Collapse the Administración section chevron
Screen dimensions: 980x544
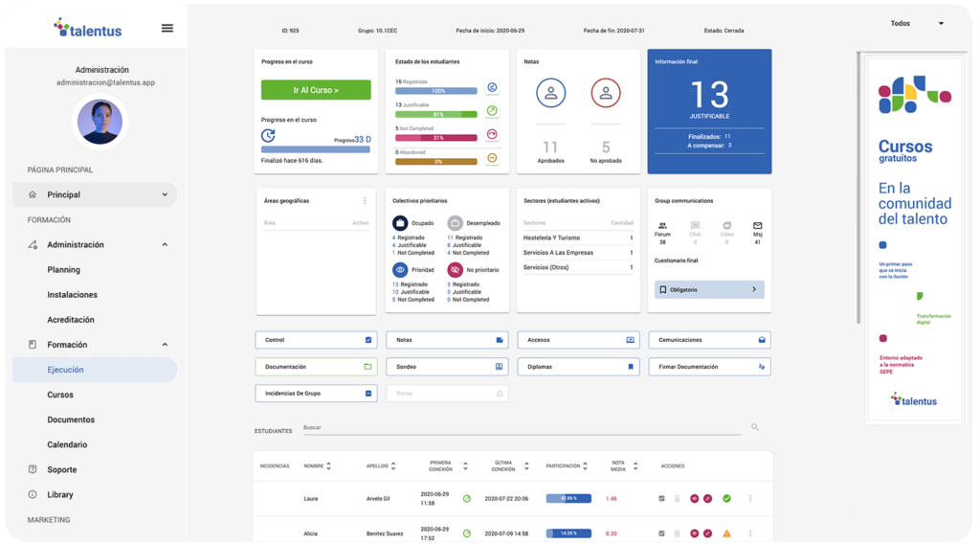pyautogui.click(x=165, y=245)
